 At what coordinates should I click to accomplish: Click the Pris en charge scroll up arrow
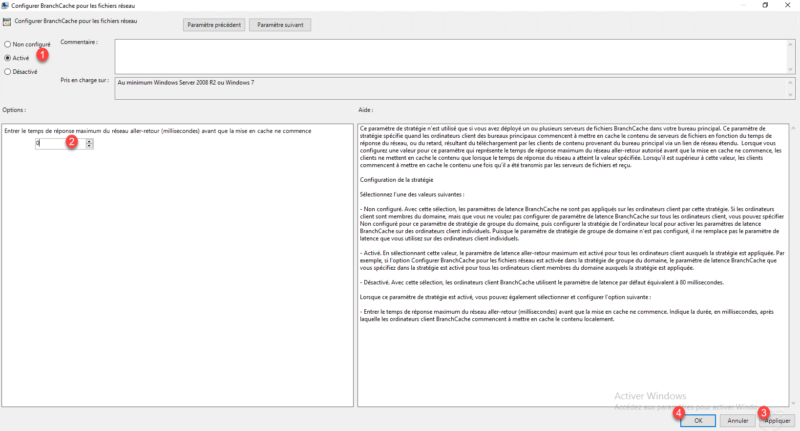(x=790, y=82)
